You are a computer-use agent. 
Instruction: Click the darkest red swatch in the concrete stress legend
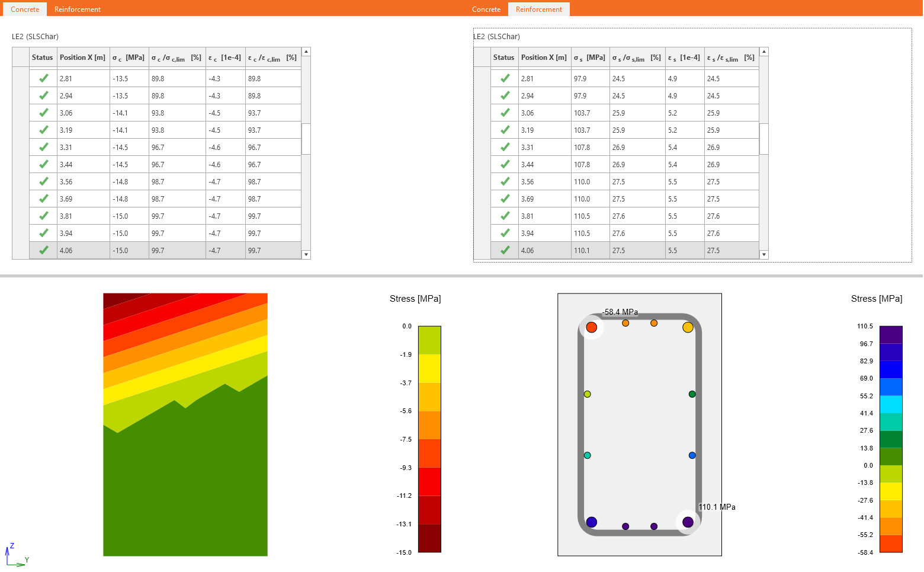pos(429,538)
